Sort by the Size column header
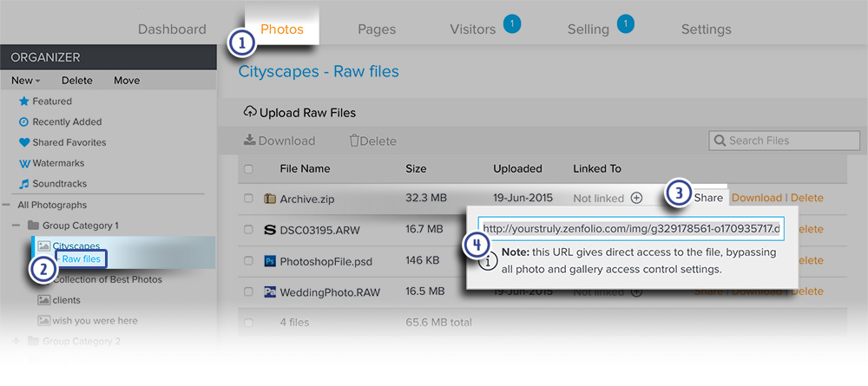The image size is (868, 386). pyautogui.click(x=416, y=168)
